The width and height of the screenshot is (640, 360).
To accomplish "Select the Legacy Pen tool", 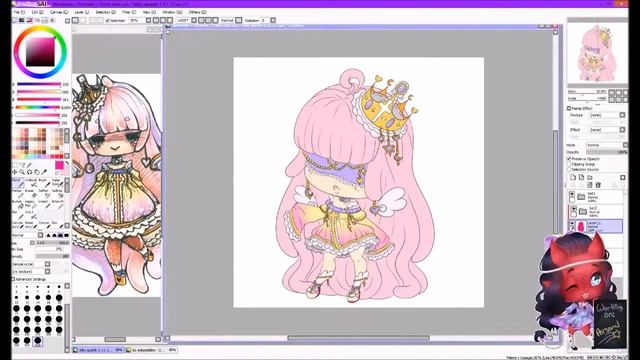I will [32, 204].
